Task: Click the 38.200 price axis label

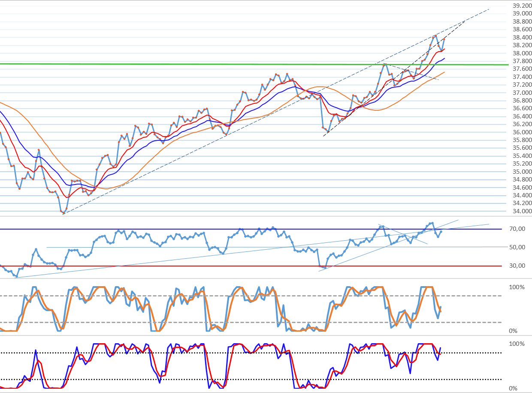Action: point(523,45)
